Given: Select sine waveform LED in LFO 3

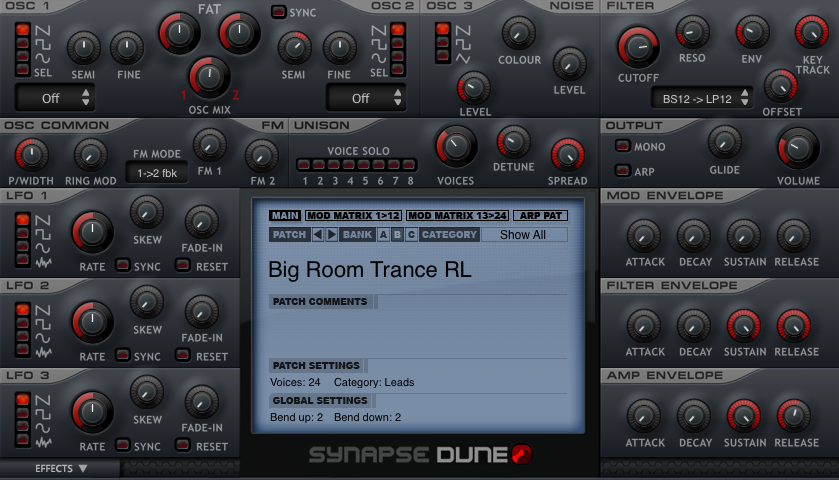Looking at the screenshot, I should (22, 426).
